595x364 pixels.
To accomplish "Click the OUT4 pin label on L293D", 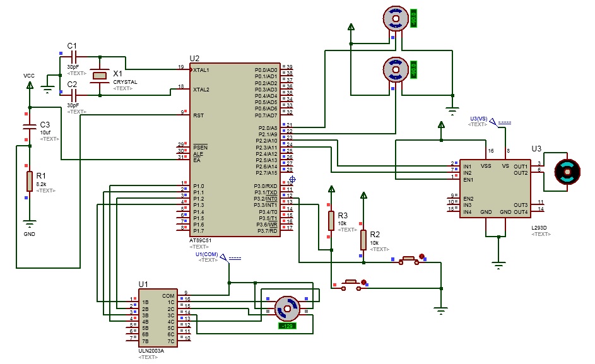I will [521, 212].
